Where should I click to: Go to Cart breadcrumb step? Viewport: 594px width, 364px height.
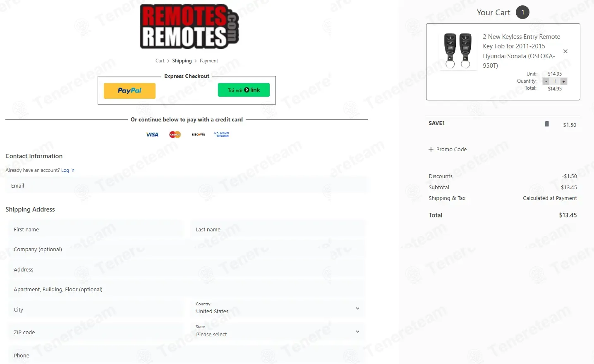[x=160, y=61]
